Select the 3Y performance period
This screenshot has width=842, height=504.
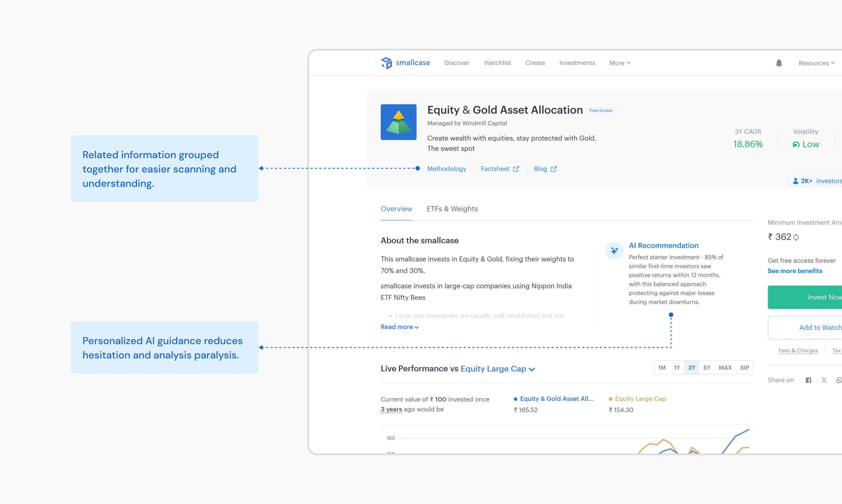point(692,368)
